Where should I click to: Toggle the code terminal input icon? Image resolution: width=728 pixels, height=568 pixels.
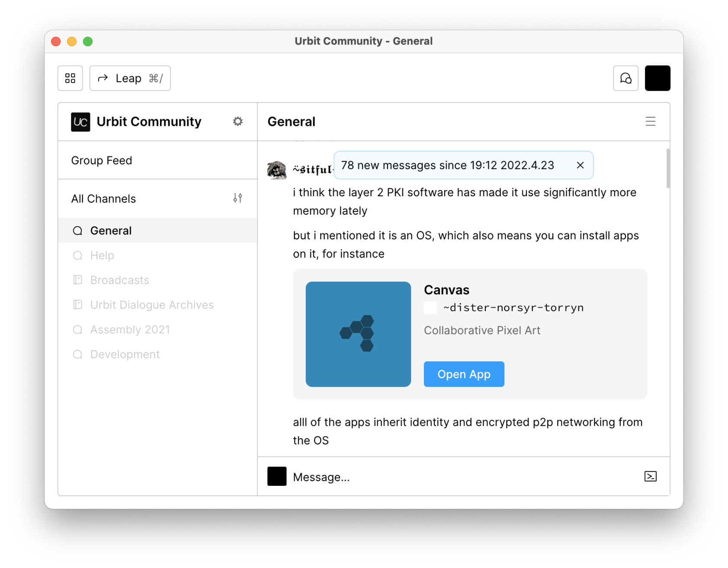tap(650, 476)
